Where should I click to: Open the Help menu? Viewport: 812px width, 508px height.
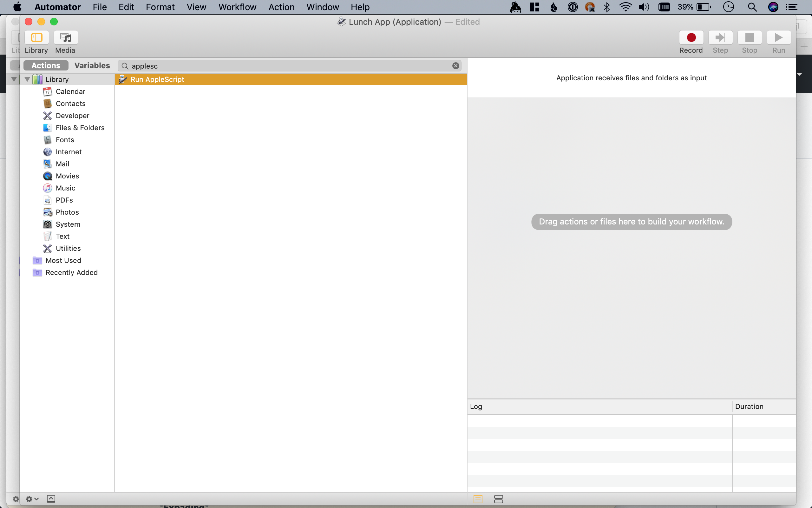click(360, 7)
